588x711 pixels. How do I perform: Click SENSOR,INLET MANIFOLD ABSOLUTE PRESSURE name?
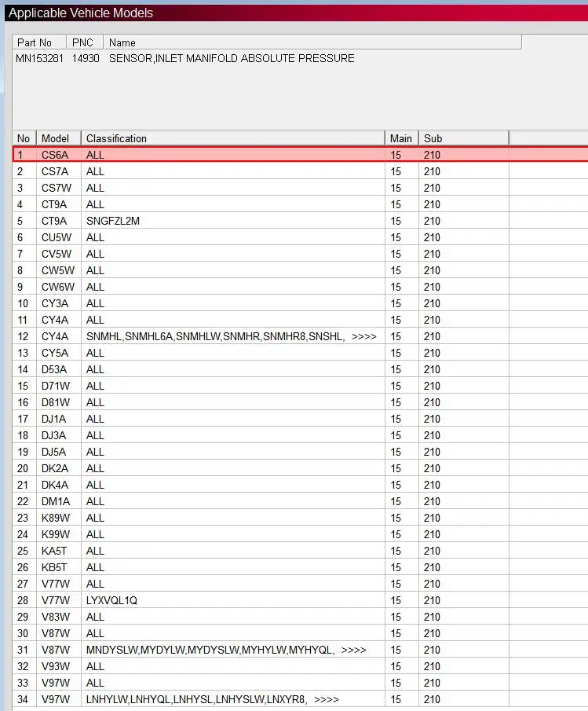point(232,58)
